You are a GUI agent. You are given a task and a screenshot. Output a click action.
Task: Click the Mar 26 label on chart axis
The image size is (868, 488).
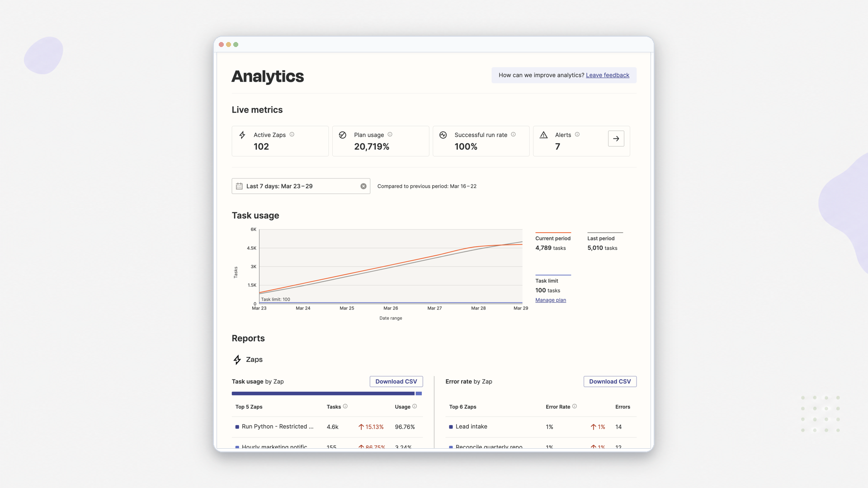(391, 308)
